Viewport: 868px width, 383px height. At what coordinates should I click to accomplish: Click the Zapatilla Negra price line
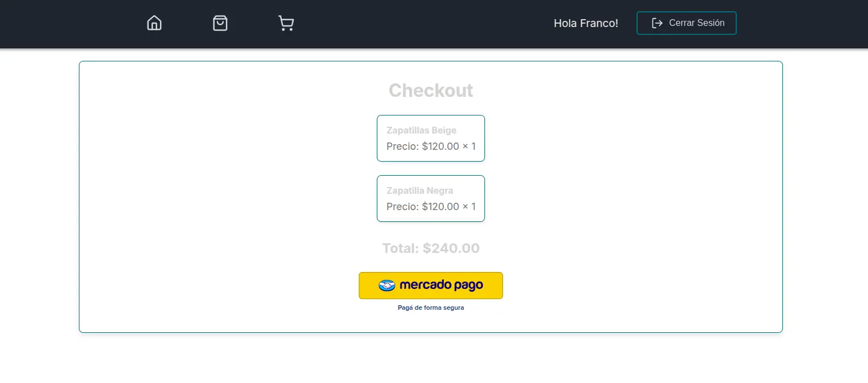point(431,207)
